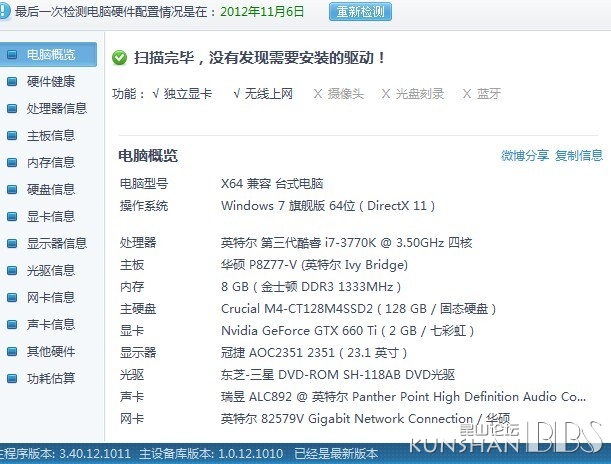The width and height of the screenshot is (611, 464).
Task: Click the blue icon beside 硬件健康
Action: 12,81
